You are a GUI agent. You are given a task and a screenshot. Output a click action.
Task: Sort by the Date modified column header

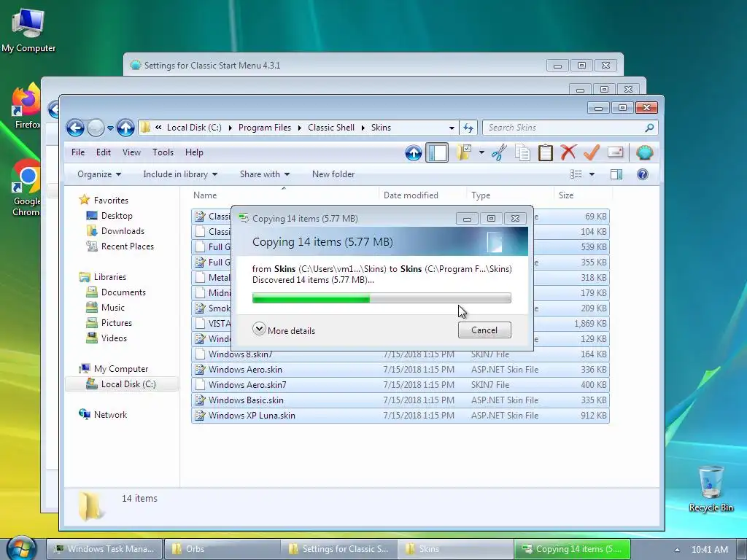(x=411, y=195)
